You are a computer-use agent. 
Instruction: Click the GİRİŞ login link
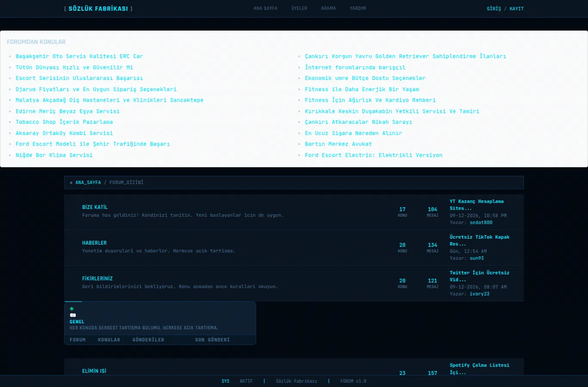point(494,9)
